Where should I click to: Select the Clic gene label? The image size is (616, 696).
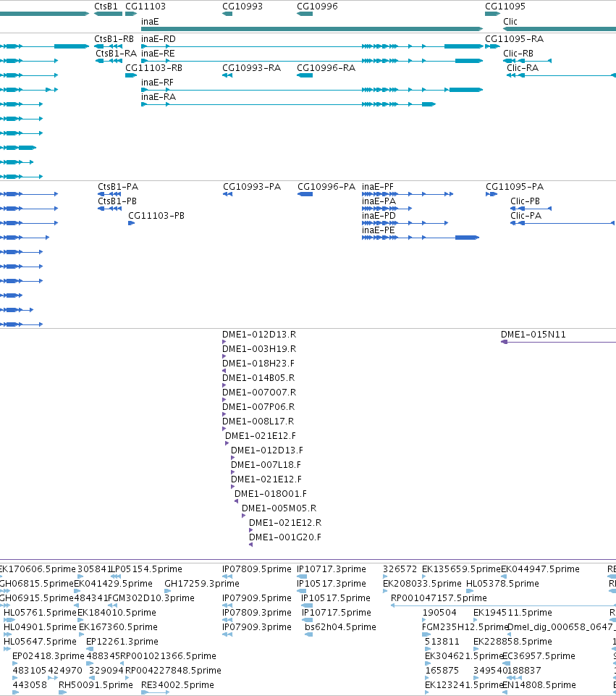tap(510, 21)
